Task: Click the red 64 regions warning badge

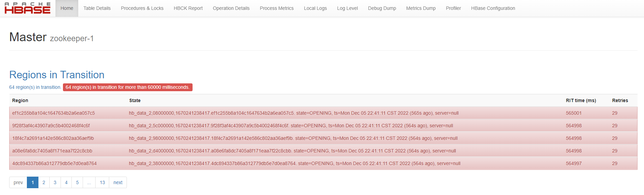Action: 128,87
